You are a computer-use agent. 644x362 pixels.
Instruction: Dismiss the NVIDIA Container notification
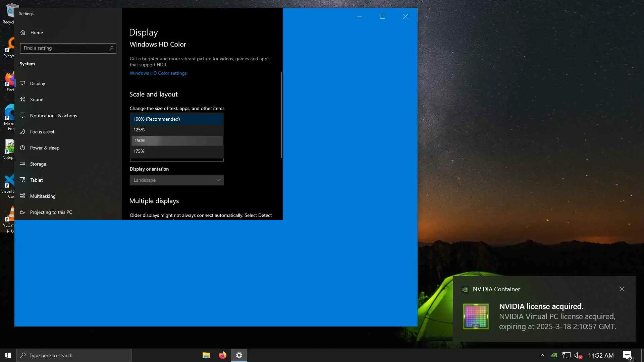click(622, 289)
